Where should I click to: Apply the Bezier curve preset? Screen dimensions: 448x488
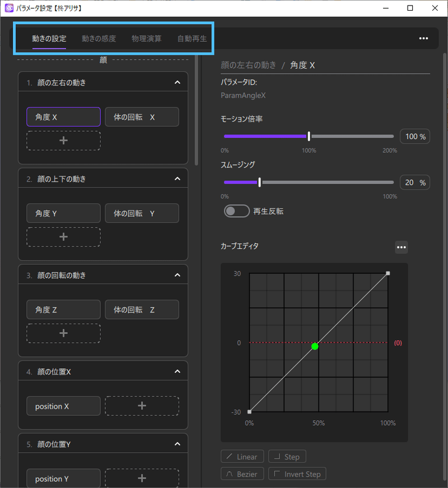click(242, 474)
